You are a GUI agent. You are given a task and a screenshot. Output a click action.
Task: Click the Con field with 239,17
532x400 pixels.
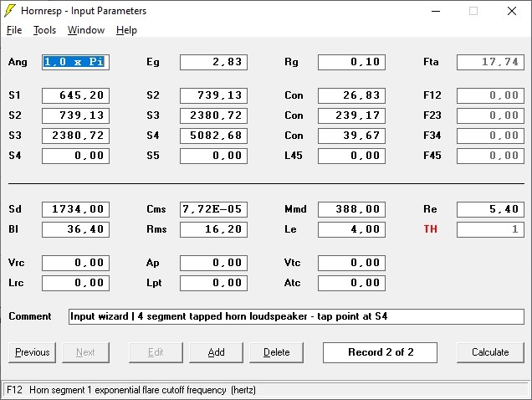[x=352, y=115]
